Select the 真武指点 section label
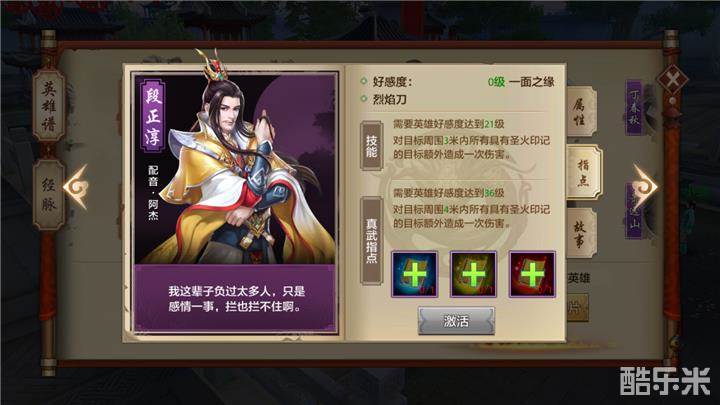 point(371,241)
